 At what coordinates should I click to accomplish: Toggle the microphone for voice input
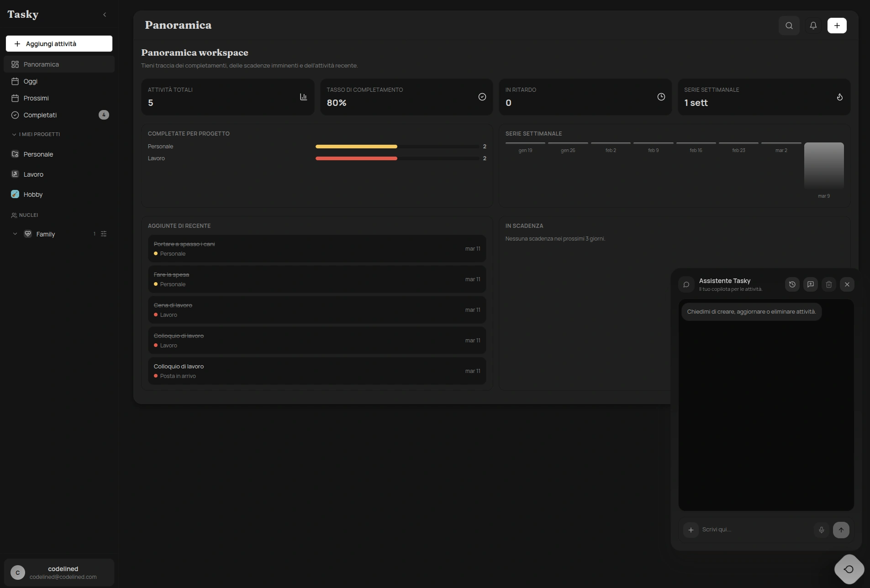pos(821,530)
